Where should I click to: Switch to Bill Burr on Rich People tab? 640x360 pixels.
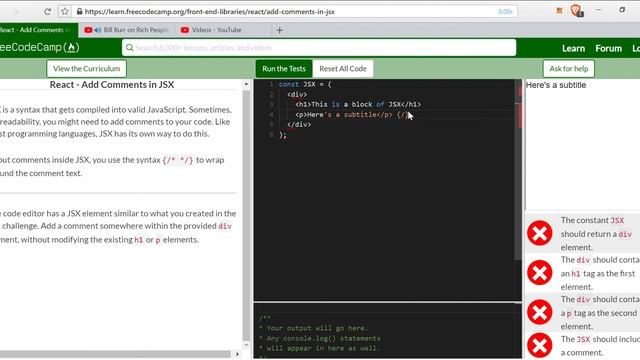pyautogui.click(x=126, y=30)
